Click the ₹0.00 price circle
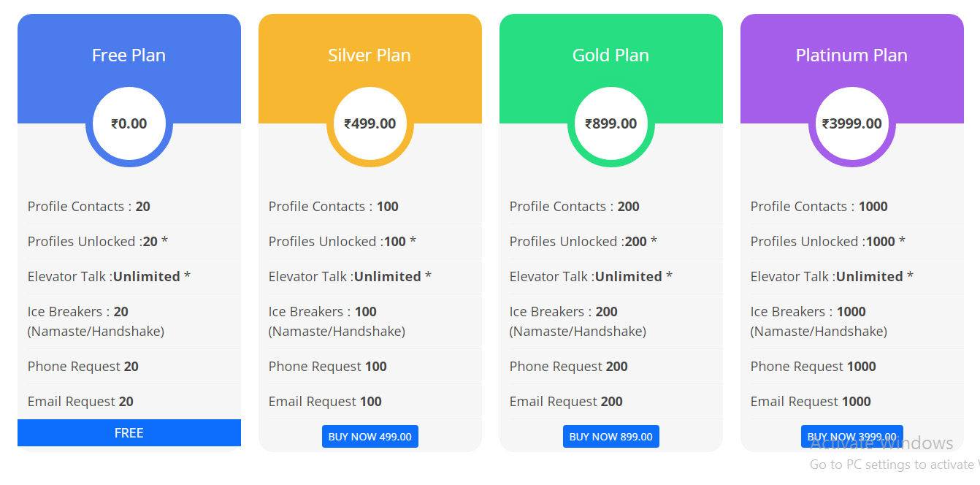 [129, 123]
